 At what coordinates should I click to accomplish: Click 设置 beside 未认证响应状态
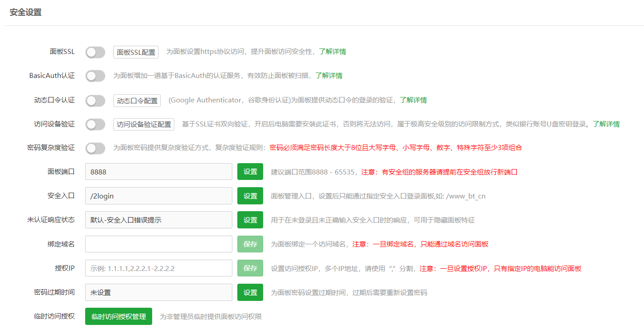tap(250, 220)
